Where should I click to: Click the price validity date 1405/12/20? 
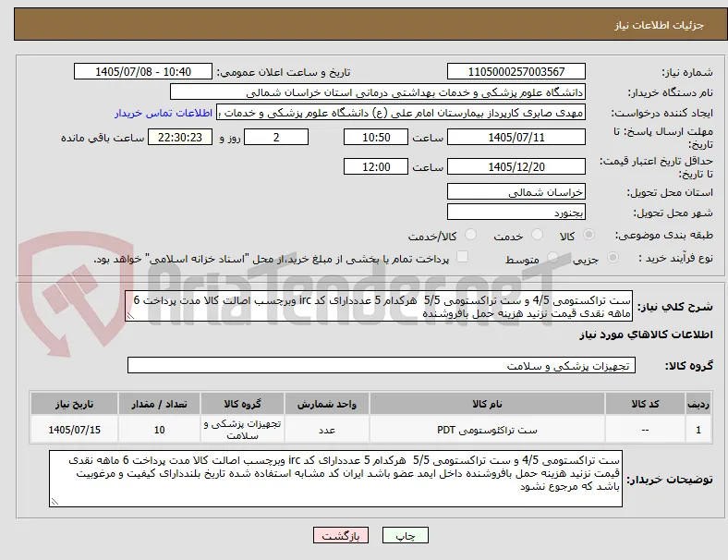(x=516, y=166)
